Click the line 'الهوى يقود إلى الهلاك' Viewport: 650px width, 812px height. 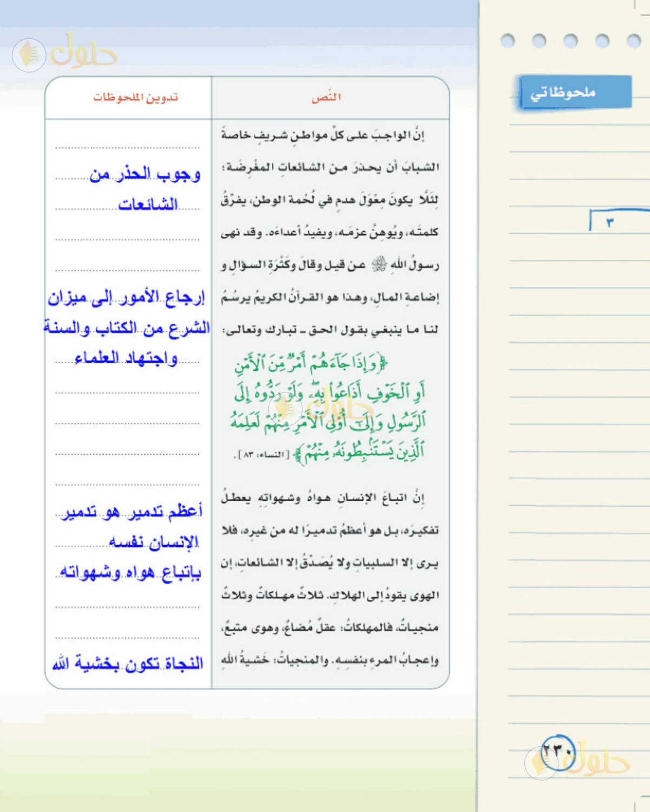tap(329, 595)
